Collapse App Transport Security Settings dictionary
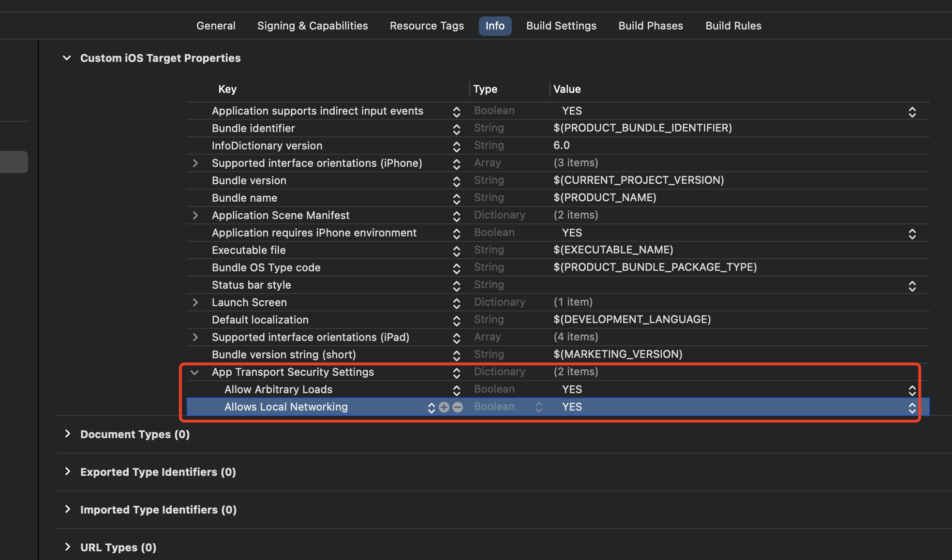Image resolution: width=952 pixels, height=560 pixels. pyautogui.click(x=194, y=372)
